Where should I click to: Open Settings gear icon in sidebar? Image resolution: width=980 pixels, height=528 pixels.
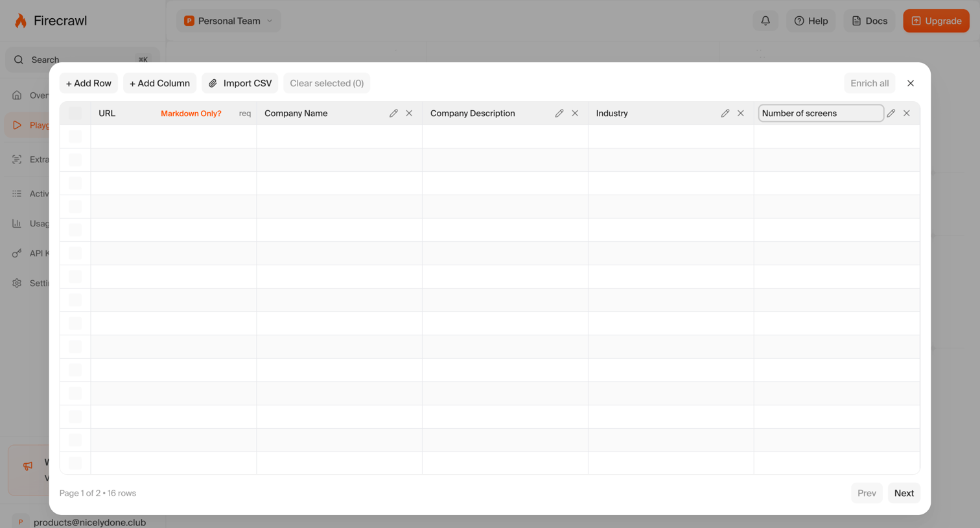pyautogui.click(x=17, y=283)
